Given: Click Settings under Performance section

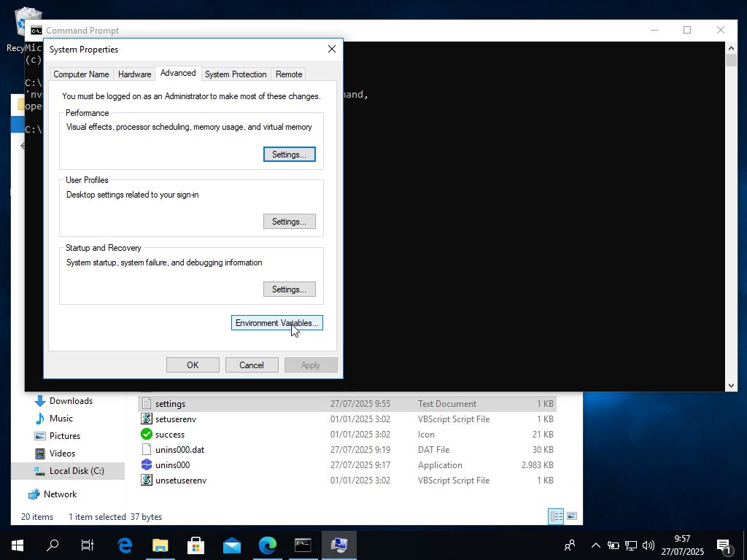Looking at the screenshot, I should [x=289, y=154].
